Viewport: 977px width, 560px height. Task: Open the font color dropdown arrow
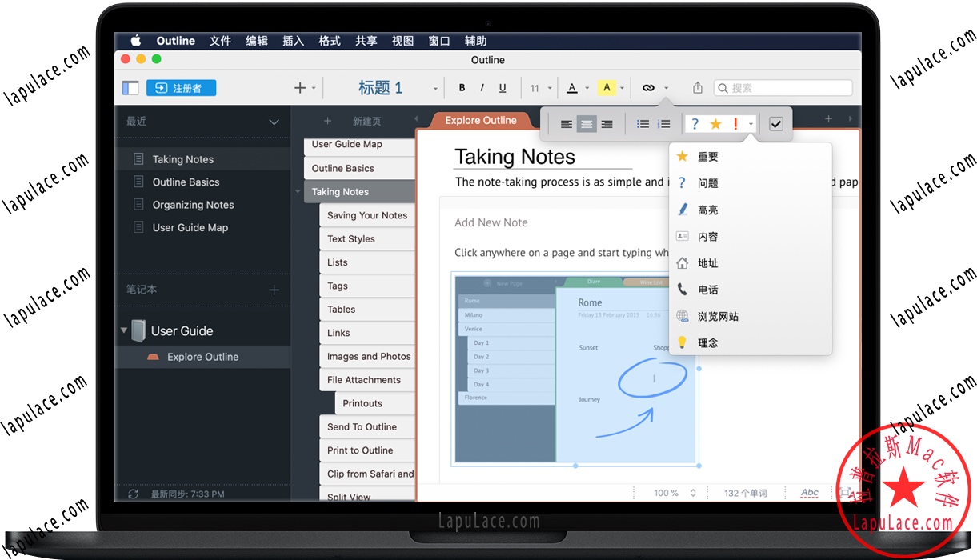coord(587,89)
